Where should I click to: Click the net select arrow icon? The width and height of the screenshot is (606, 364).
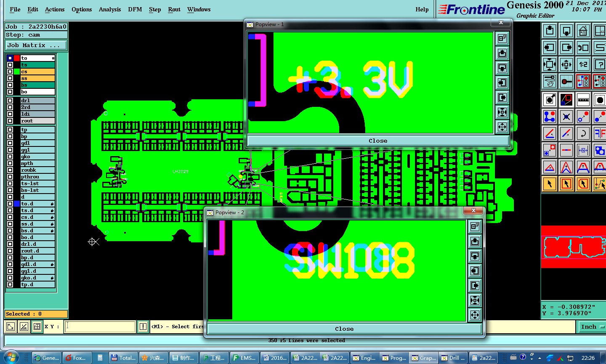[x=599, y=184]
